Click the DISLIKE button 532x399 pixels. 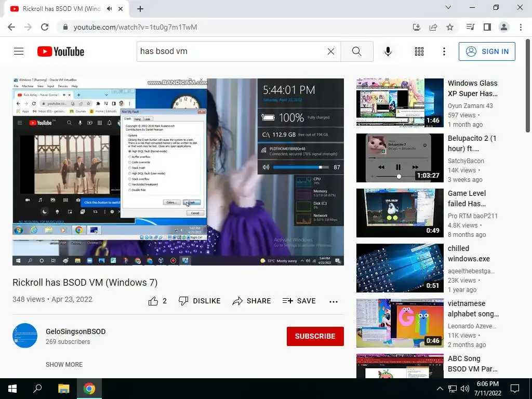pos(200,301)
